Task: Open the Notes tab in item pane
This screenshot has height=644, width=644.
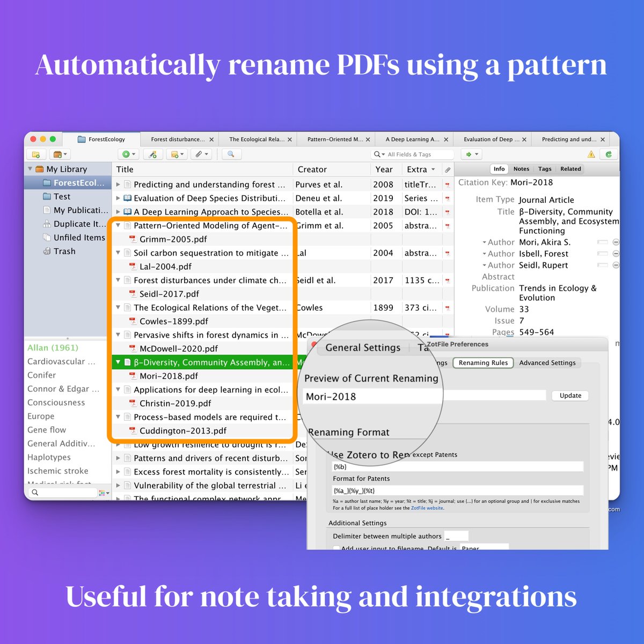Action: pyautogui.click(x=521, y=169)
